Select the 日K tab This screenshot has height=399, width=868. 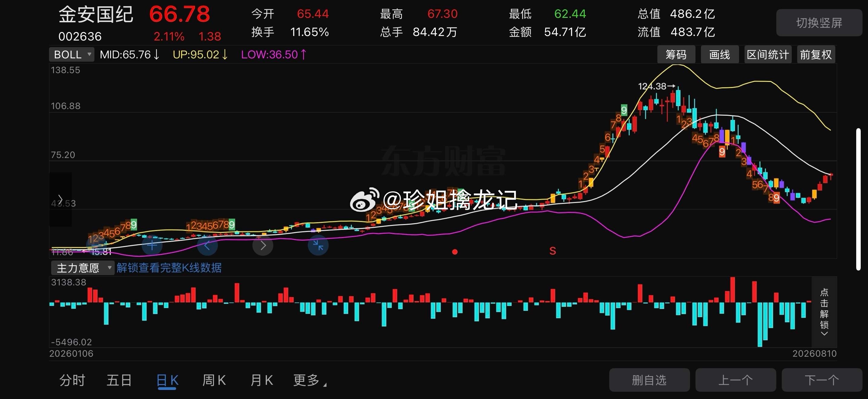point(167,381)
